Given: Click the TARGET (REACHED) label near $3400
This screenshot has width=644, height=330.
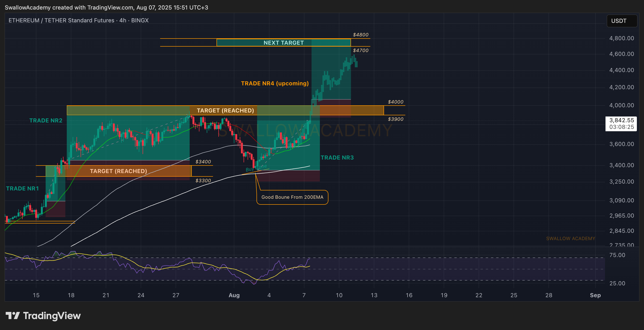Looking at the screenshot, I should (x=118, y=171).
